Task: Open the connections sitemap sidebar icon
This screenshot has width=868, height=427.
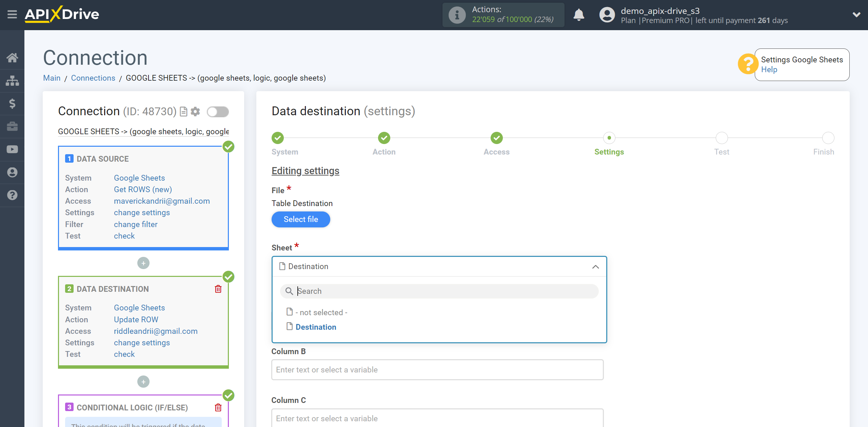Action: point(12,81)
